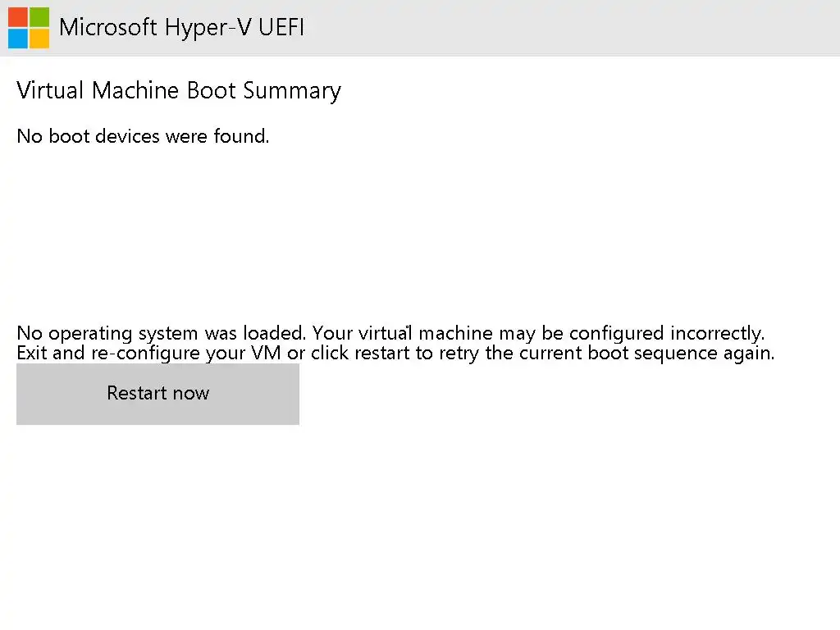Click the word 'incorrectly' in the error text
This screenshot has height=630, width=840.
(716, 334)
